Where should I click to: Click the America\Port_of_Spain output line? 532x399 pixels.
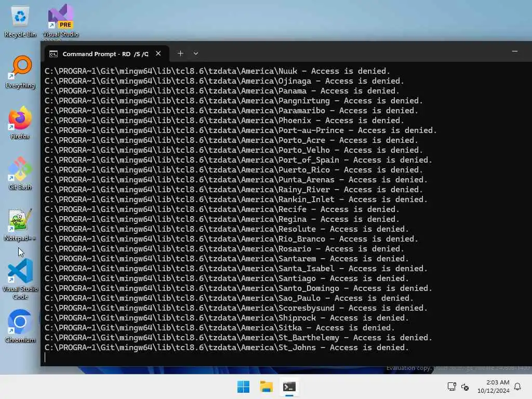pyautogui.click(x=238, y=160)
